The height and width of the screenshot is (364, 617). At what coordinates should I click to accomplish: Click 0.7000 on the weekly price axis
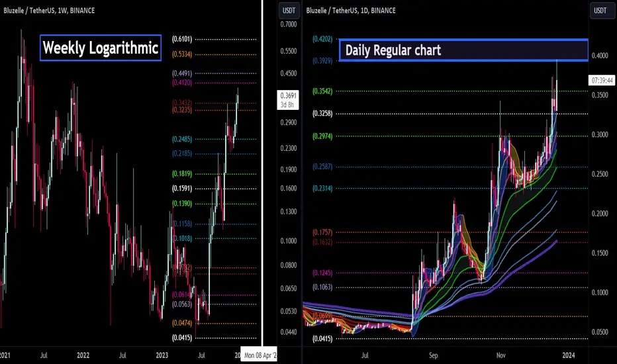point(289,24)
